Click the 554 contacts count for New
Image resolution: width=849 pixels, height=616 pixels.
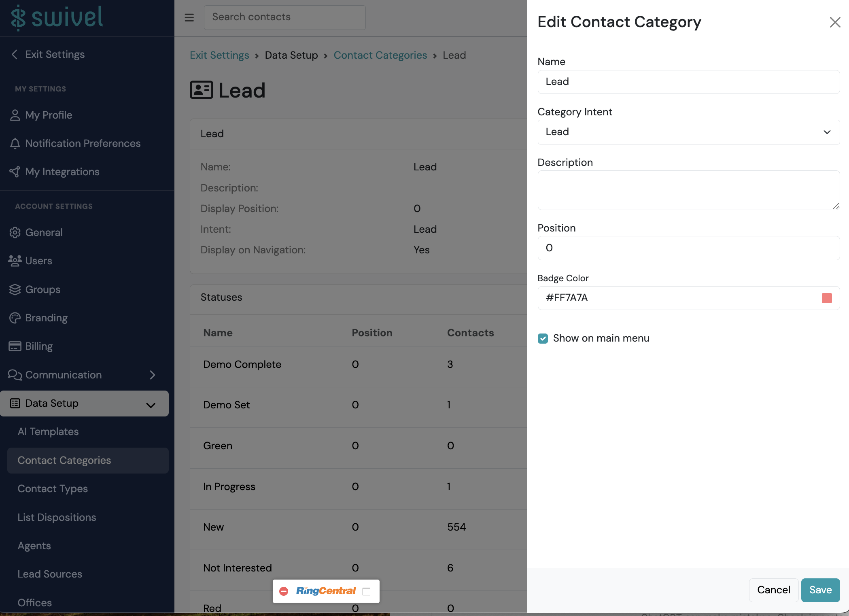point(456,527)
